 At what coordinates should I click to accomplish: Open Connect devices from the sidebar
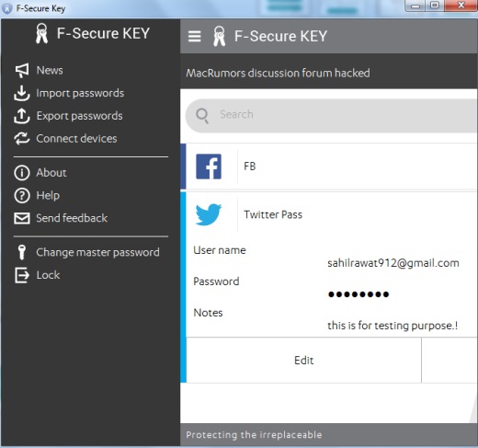(x=76, y=139)
